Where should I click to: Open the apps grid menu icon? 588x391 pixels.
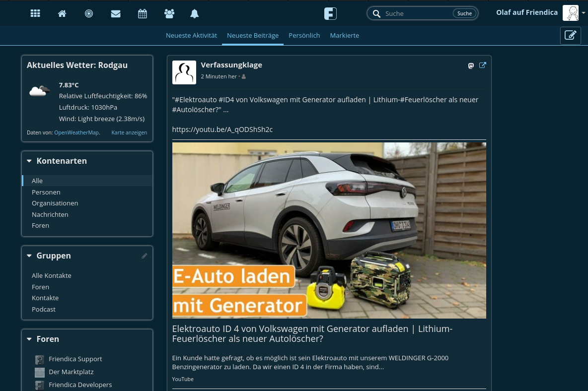(35, 13)
